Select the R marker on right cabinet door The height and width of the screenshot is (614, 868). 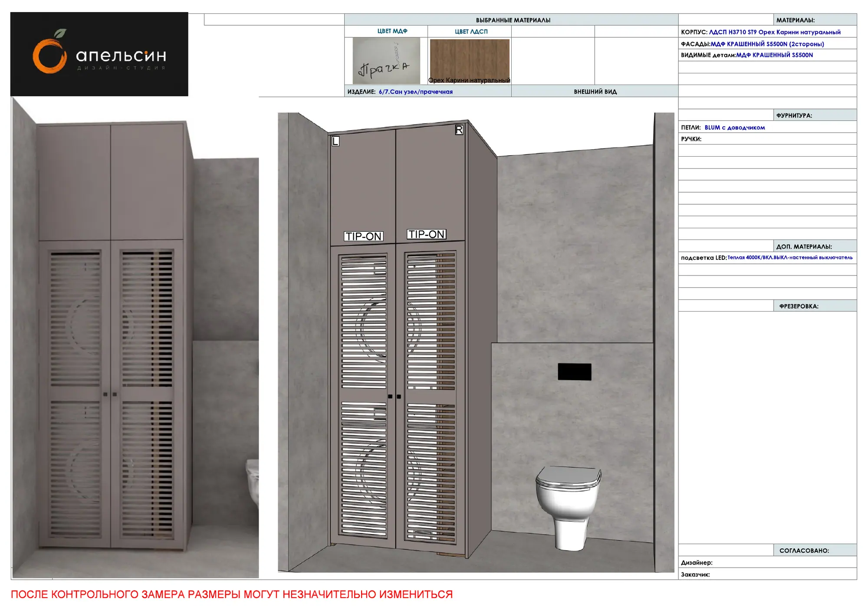(x=459, y=130)
